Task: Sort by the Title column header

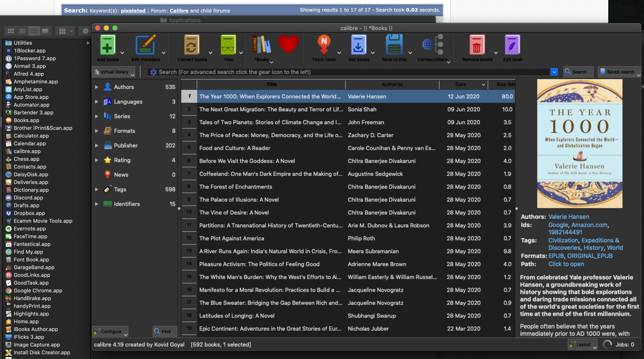Action: [x=271, y=85]
